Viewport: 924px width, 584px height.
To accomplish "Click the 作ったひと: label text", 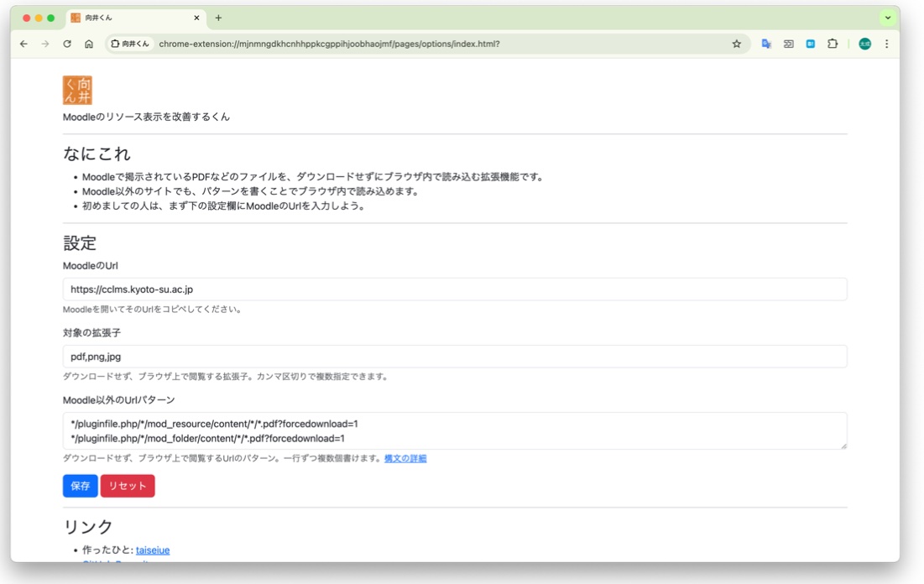I will click(x=107, y=550).
